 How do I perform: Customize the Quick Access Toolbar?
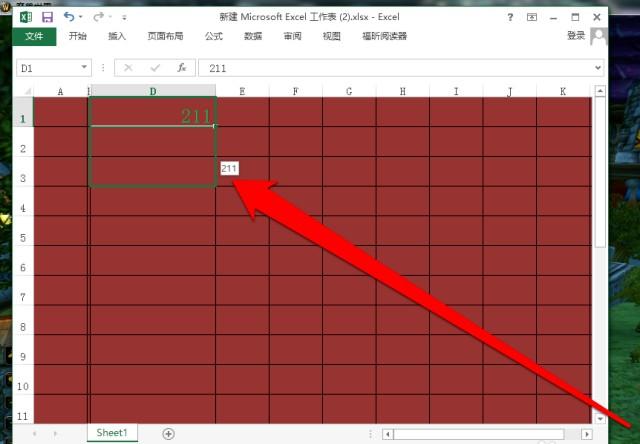tap(124, 18)
